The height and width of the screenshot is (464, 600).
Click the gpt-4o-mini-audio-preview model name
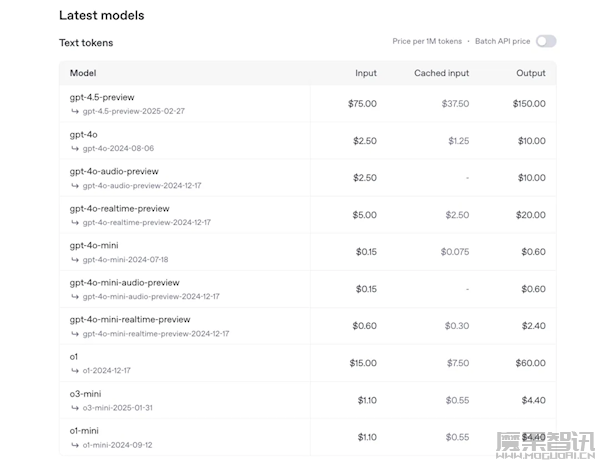coord(124,283)
